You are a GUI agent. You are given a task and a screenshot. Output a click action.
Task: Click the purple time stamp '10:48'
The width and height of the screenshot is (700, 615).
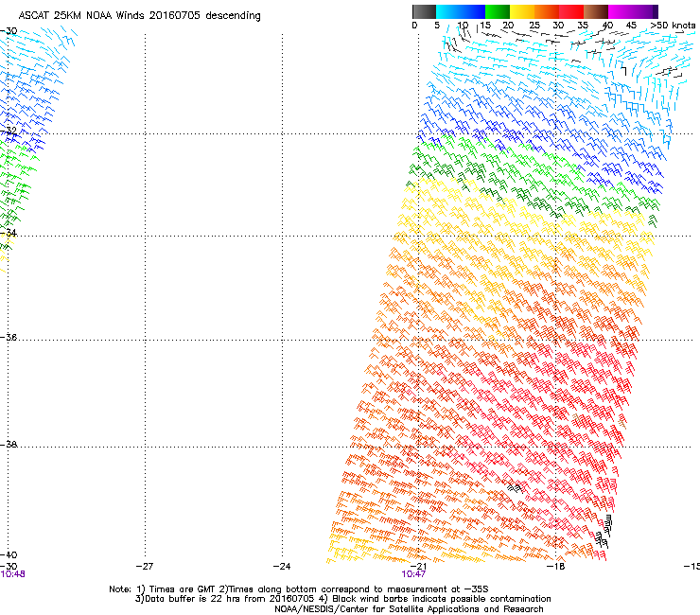(12, 574)
